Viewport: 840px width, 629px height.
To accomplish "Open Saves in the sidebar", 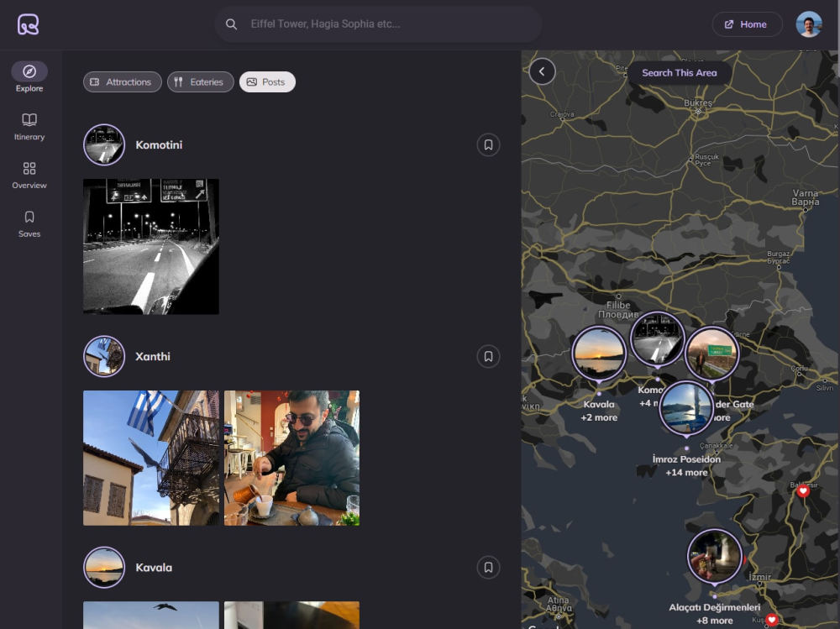I will [29, 223].
